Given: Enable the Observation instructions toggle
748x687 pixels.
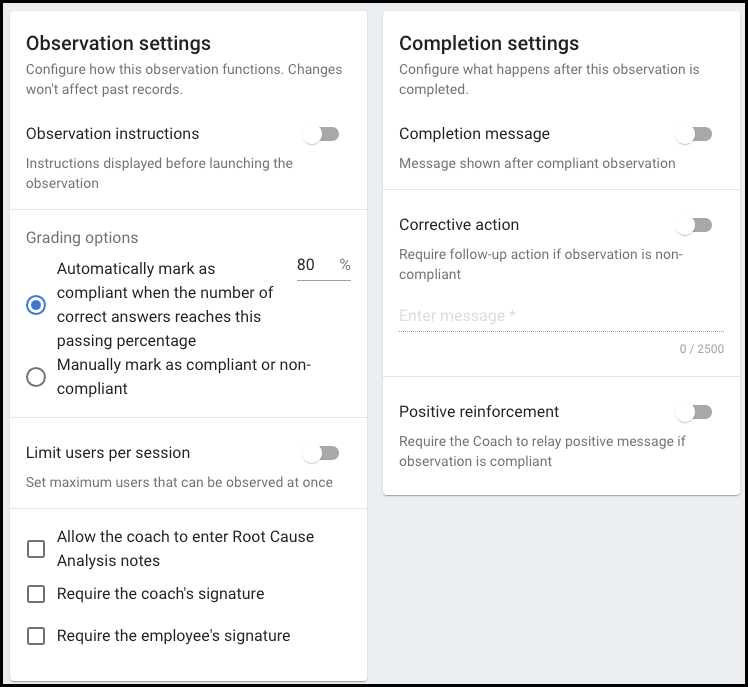Looking at the screenshot, I should 321,134.
